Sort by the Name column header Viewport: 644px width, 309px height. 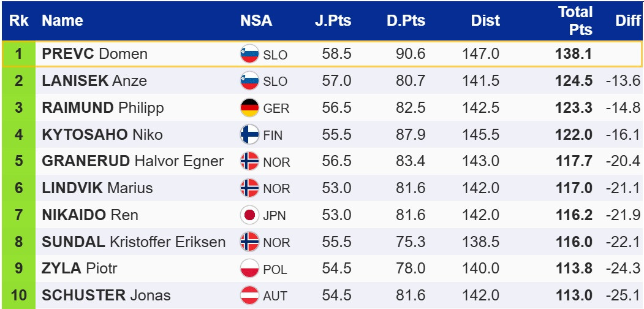point(63,20)
